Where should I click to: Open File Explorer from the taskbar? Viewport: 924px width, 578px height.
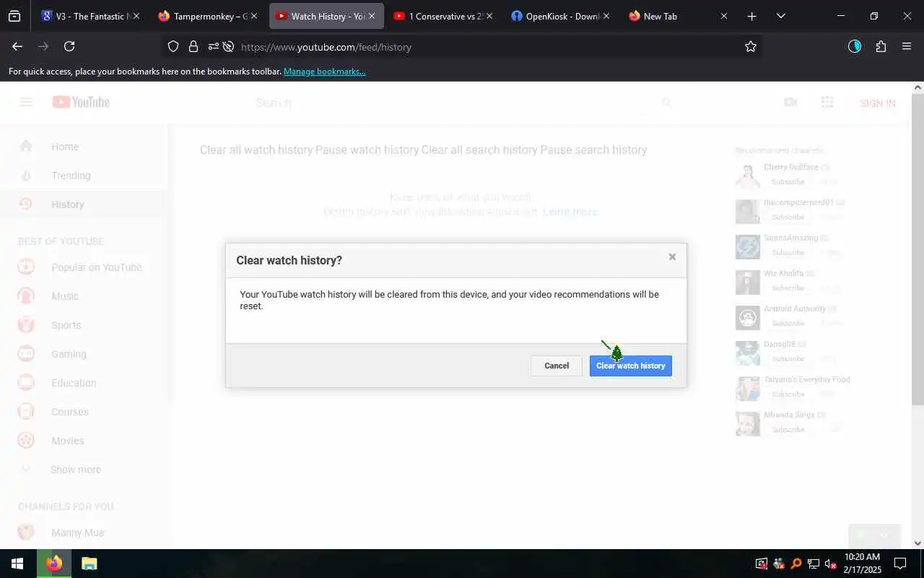click(x=89, y=564)
